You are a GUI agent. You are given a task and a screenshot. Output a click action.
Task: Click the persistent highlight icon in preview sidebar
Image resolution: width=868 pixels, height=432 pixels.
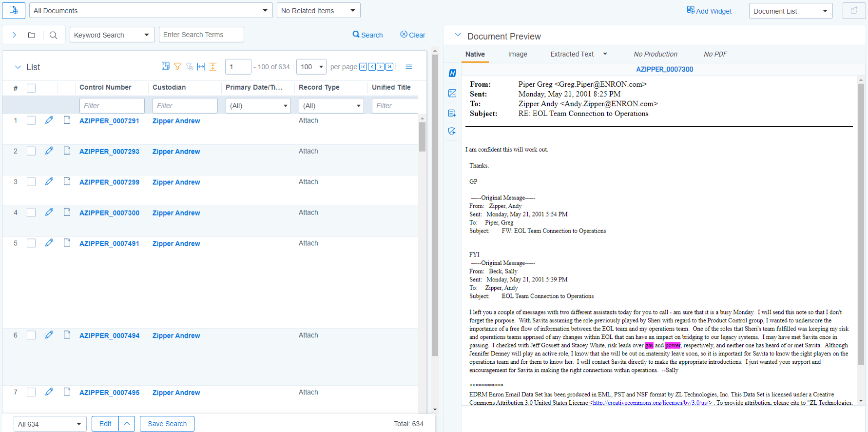(452, 131)
